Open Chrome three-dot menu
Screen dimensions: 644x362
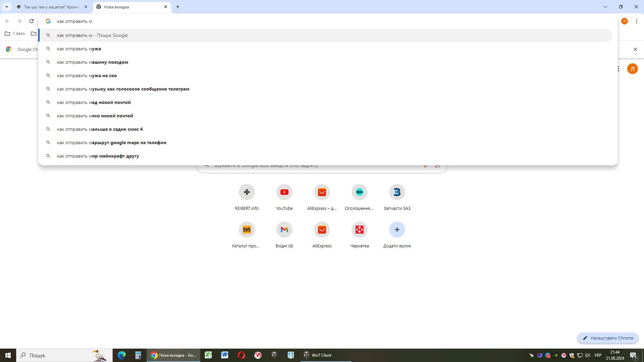click(x=636, y=21)
